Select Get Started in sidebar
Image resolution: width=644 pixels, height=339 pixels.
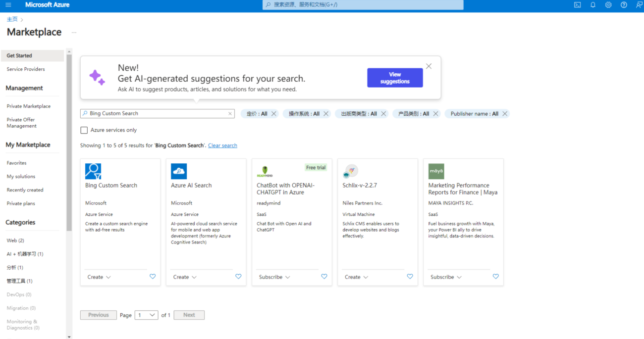point(32,55)
